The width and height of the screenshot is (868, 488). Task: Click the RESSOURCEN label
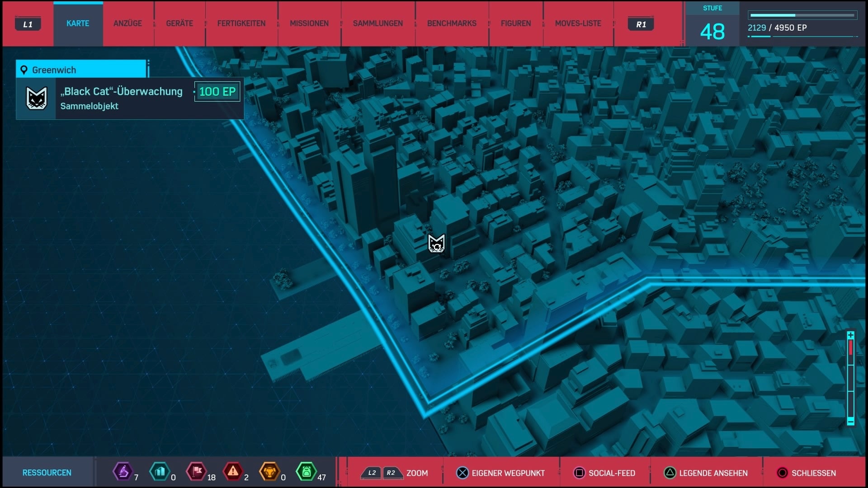(x=47, y=473)
